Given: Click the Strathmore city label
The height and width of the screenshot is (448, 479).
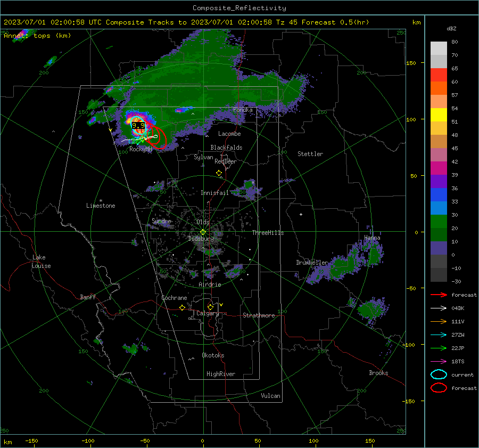Looking at the screenshot, I should point(259,315).
